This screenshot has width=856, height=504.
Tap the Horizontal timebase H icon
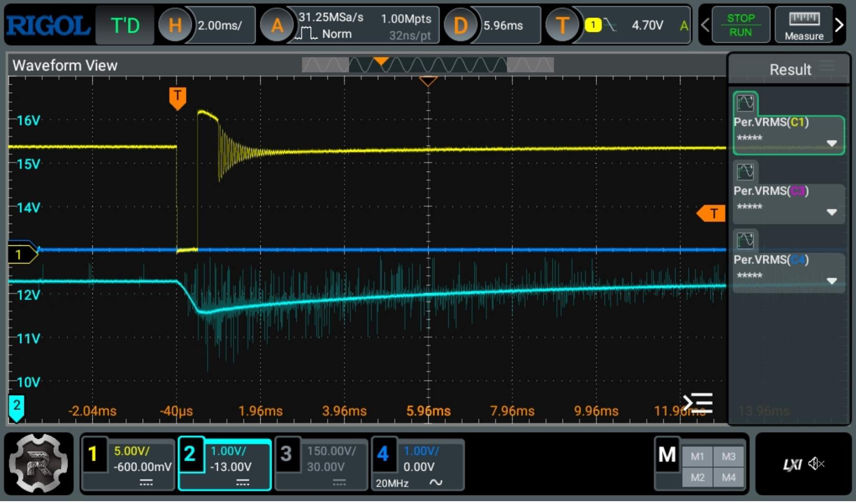175,25
